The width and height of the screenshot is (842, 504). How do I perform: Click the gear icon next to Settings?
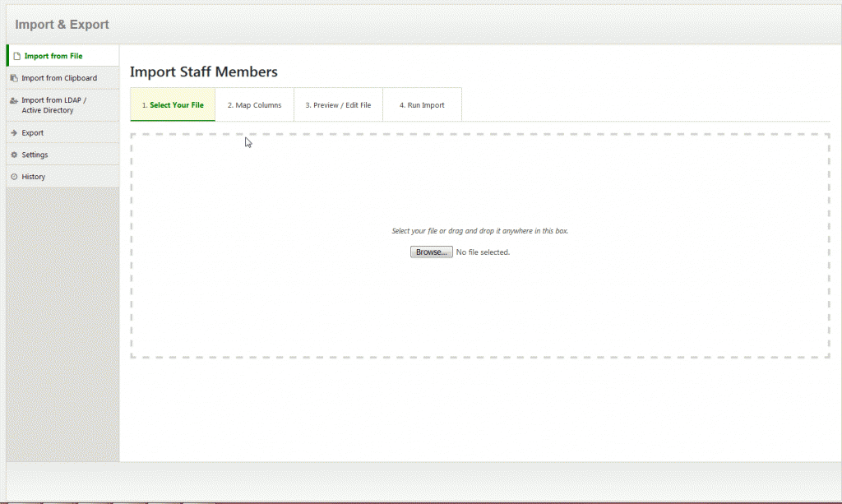(14, 155)
